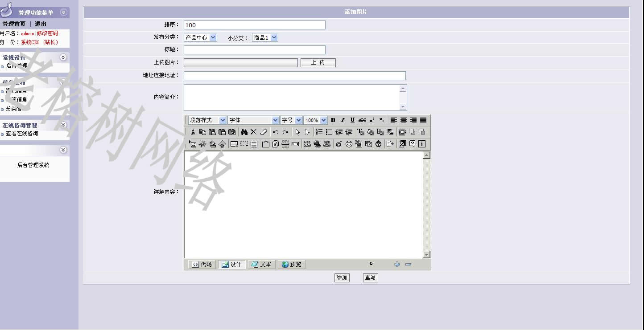Collapse 在线咨询管理 section chevron
The image size is (644, 330).
63,125
